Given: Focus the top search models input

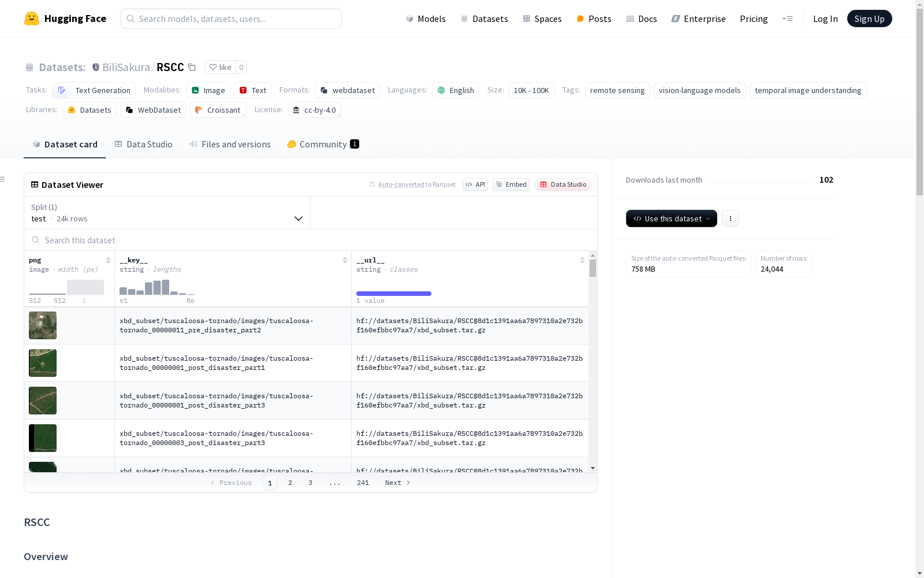Looking at the screenshot, I should [231, 18].
